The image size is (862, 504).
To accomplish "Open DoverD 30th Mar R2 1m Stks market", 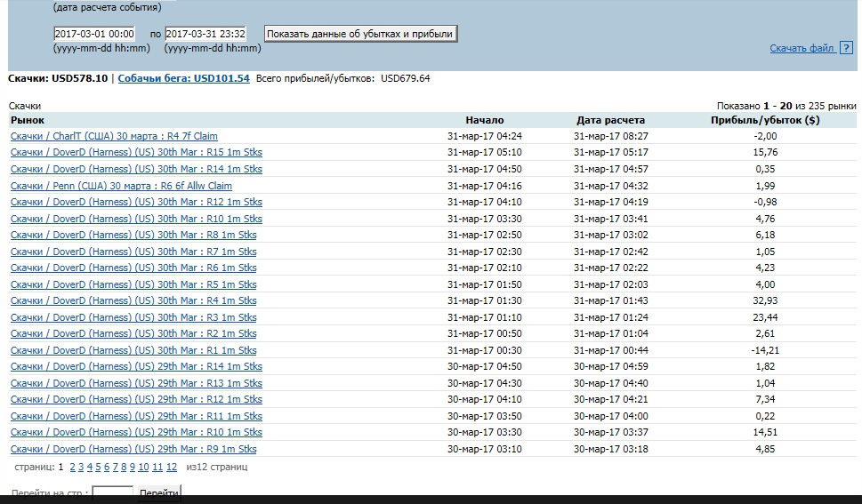I will click(133, 333).
